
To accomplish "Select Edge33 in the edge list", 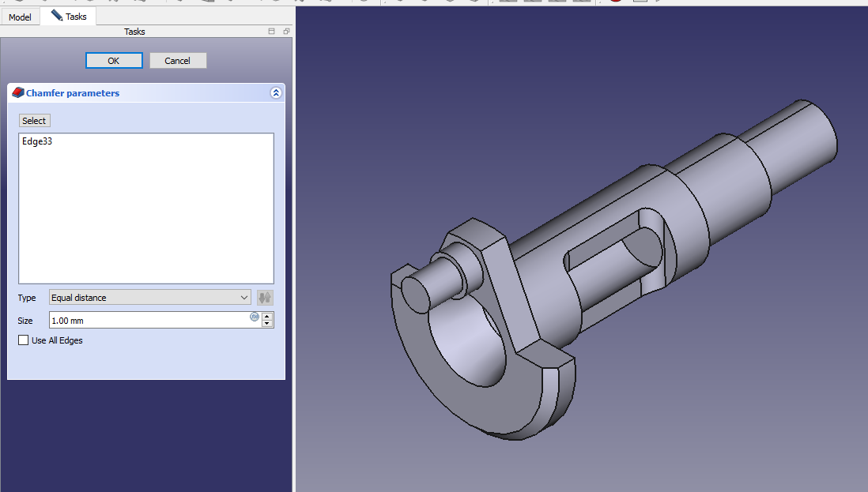I will tap(37, 142).
